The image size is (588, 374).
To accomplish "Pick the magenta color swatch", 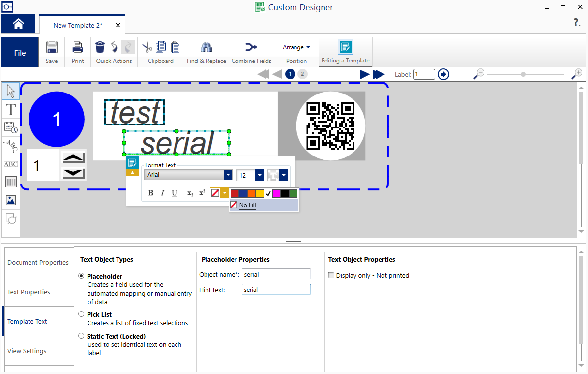I will click(276, 194).
